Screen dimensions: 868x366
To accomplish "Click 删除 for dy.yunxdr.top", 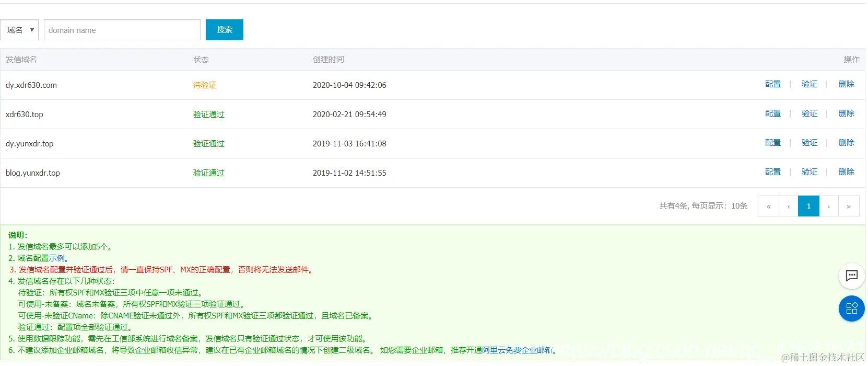I will tap(846, 143).
